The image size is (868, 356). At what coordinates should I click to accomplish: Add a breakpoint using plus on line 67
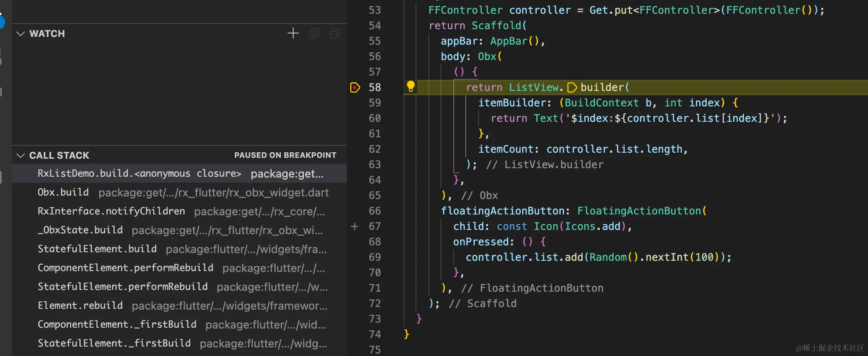[355, 226]
